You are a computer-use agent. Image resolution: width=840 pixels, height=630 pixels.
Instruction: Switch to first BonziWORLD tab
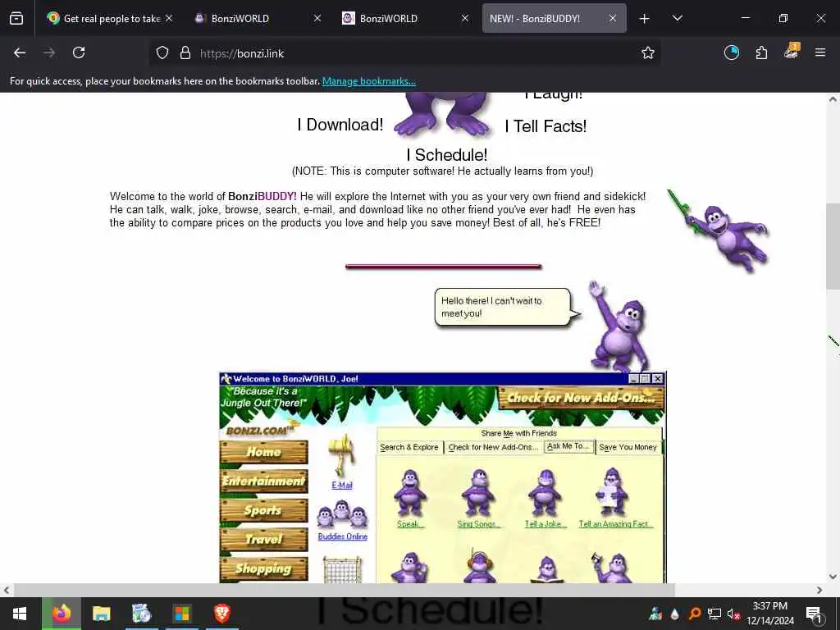(256, 18)
